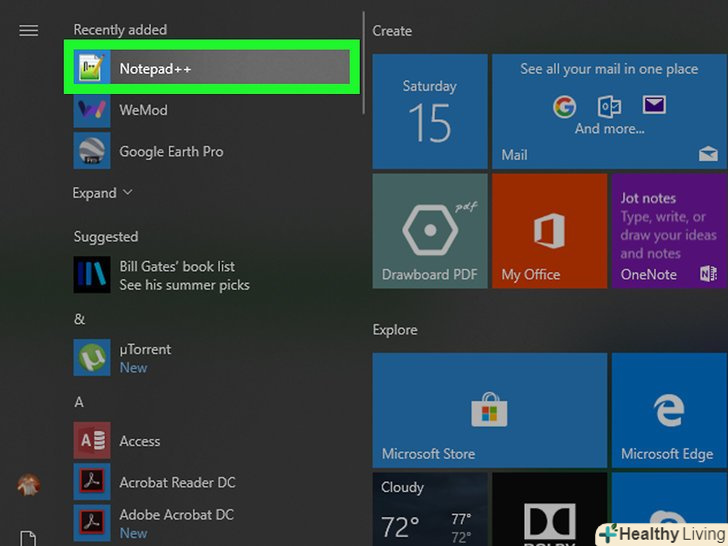Open the hamburger menu at top left
Image resolution: width=728 pixels, height=546 pixels.
[x=28, y=30]
